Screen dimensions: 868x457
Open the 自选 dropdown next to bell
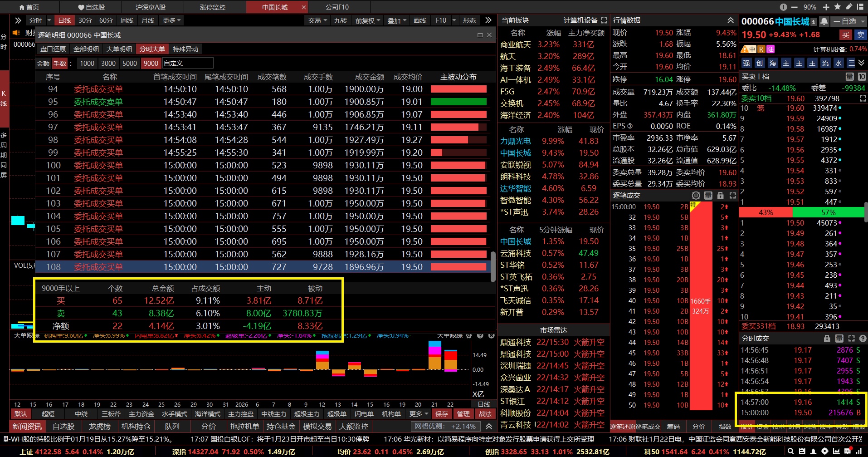pos(849,21)
